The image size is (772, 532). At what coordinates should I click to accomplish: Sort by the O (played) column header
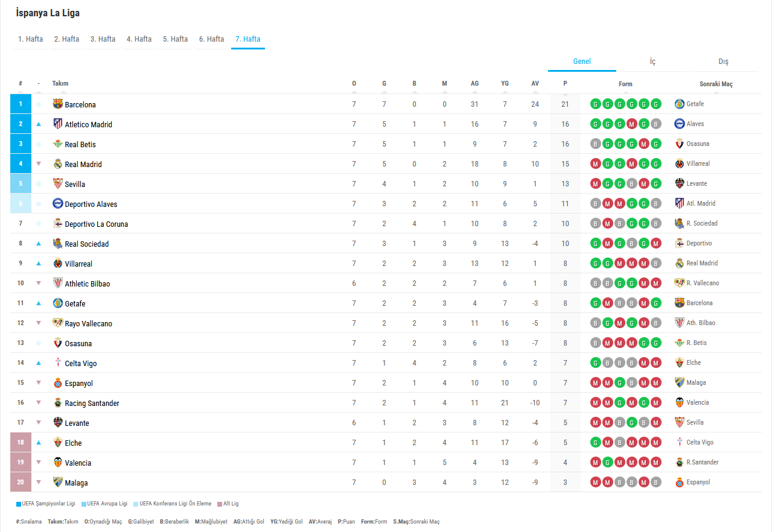[x=354, y=84]
